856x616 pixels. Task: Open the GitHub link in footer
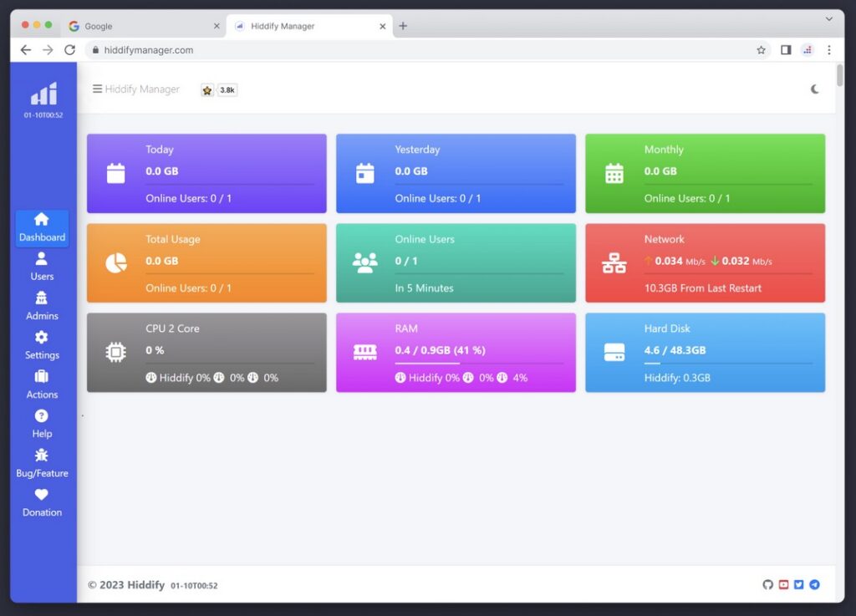pos(767,585)
